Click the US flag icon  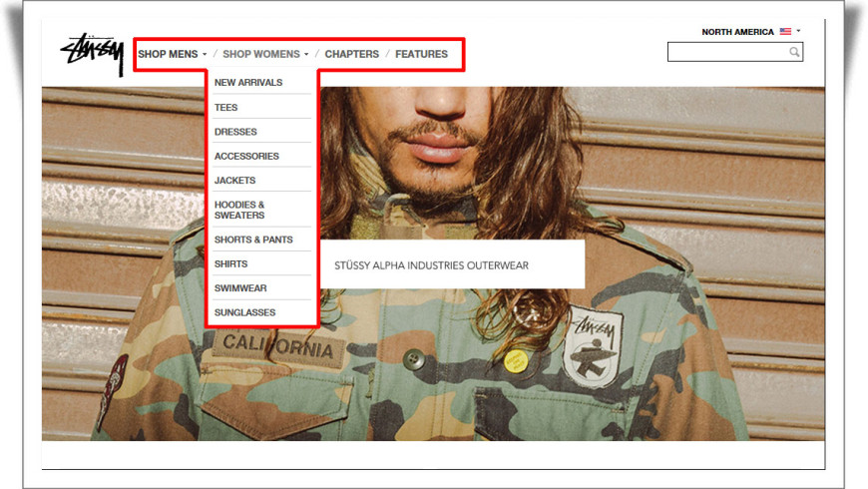click(785, 32)
